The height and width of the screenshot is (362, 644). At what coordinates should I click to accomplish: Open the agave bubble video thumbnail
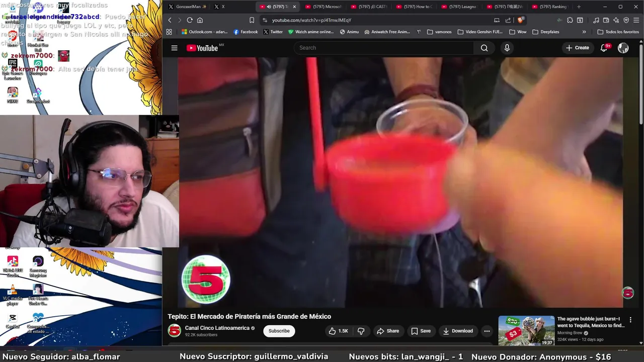pos(526,330)
